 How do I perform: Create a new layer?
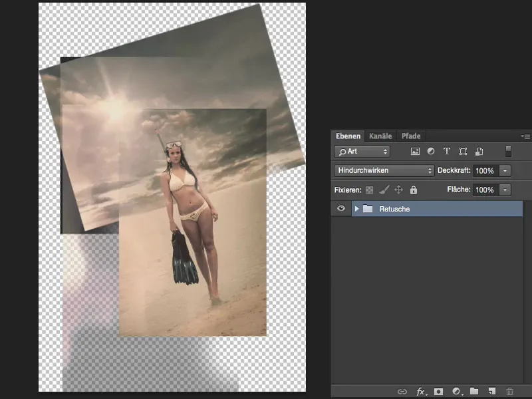492,391
